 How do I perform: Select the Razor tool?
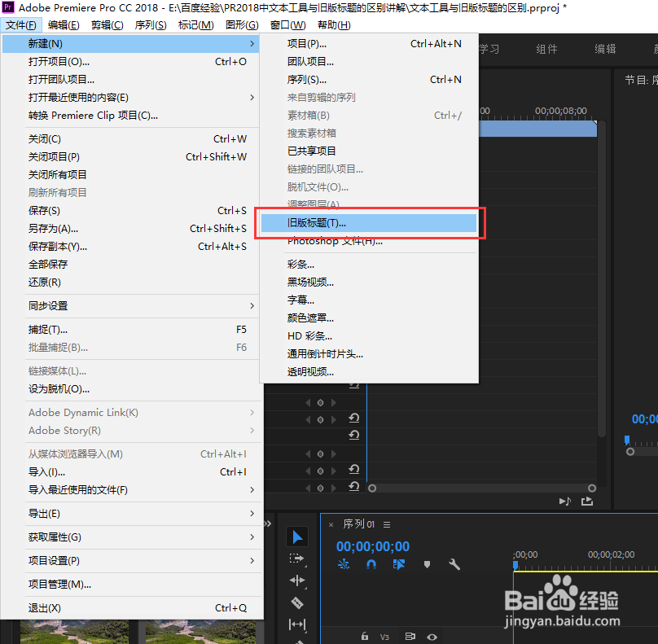click(297, 602)
